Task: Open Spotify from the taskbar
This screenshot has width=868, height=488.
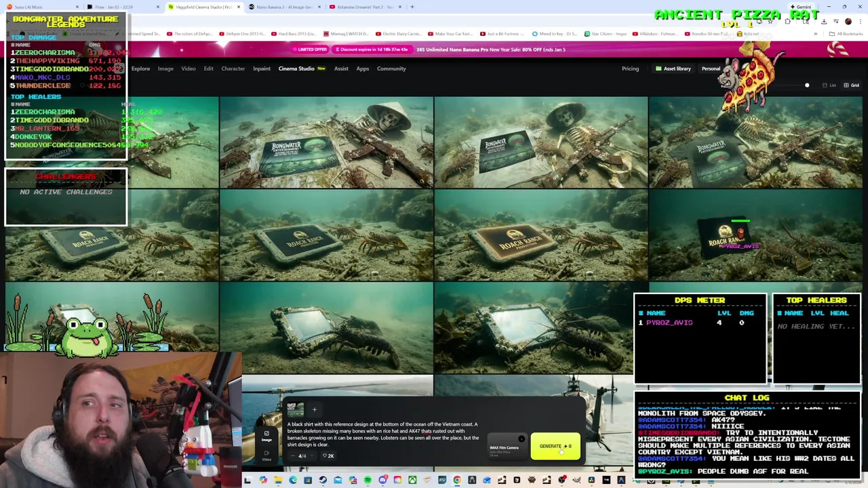Action: pyautogui.click(x=368, y=481)
